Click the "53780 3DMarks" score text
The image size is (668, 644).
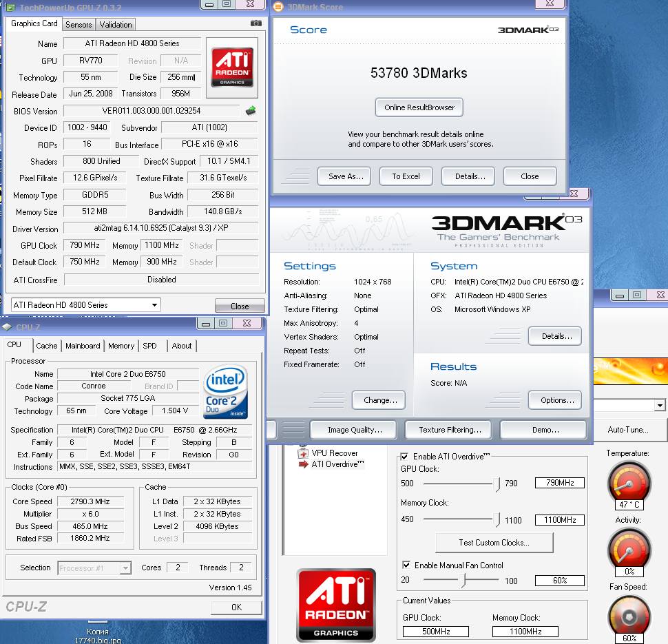pos(419,73)
